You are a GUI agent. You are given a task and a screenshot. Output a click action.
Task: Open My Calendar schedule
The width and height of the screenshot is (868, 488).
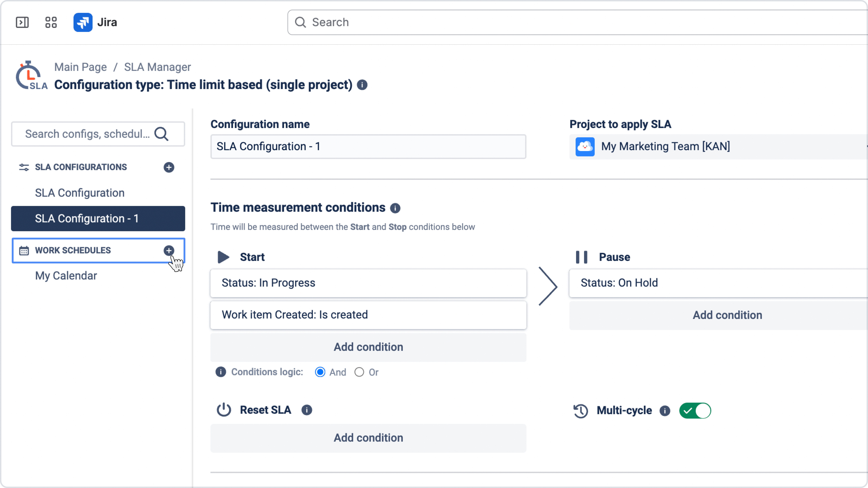pos(66,276)
